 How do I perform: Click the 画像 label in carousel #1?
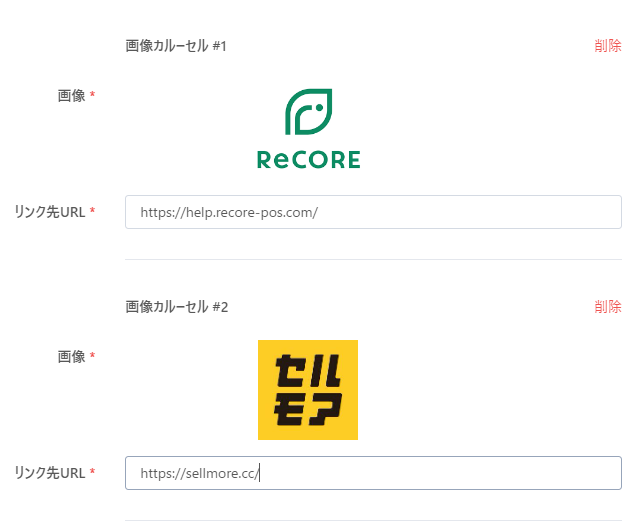click(71, 96)
